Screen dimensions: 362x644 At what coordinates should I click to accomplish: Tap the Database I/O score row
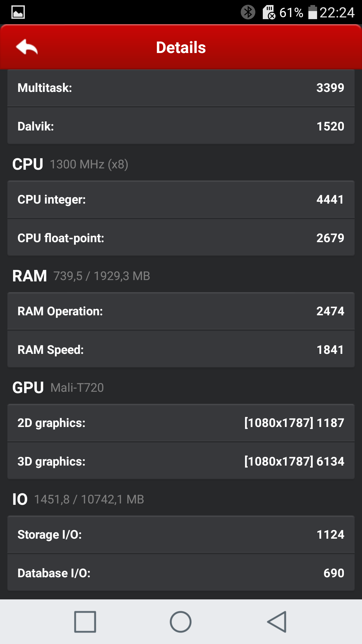tap(181, 573)
